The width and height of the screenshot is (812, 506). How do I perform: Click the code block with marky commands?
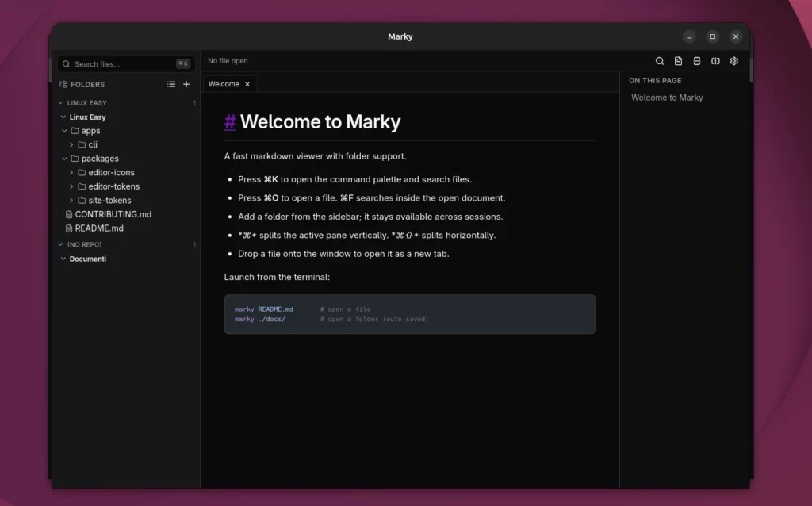click(x=410, y=314)
